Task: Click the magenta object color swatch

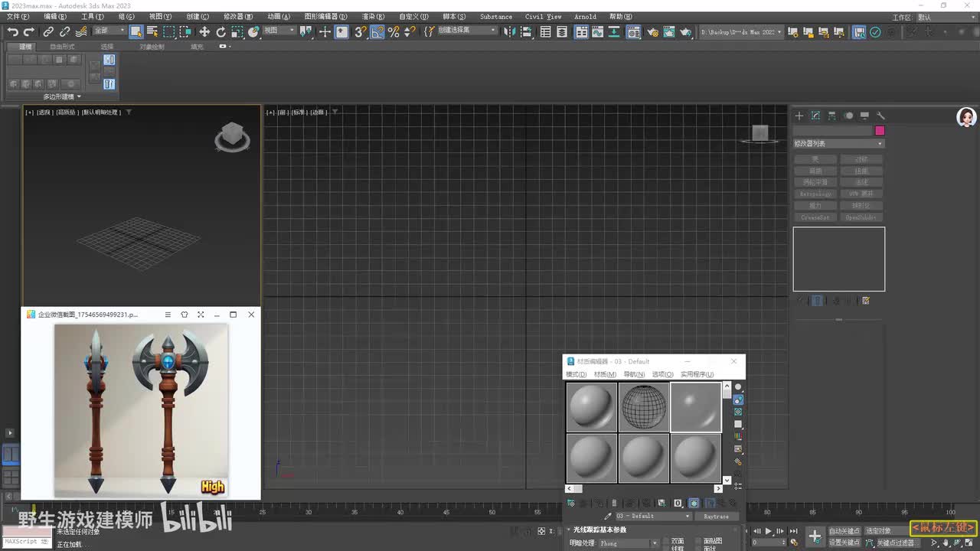Action: 880,131
